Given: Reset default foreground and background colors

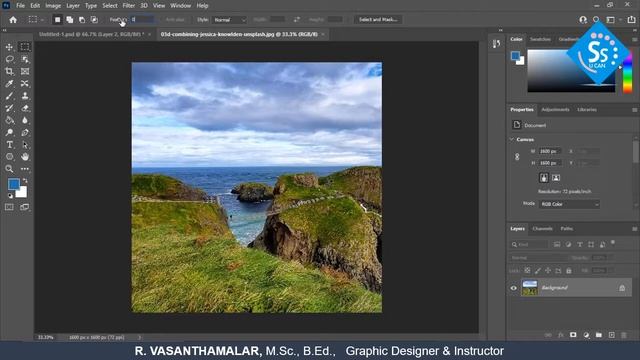Looking at the screenshot, I should tap(10, 196).
